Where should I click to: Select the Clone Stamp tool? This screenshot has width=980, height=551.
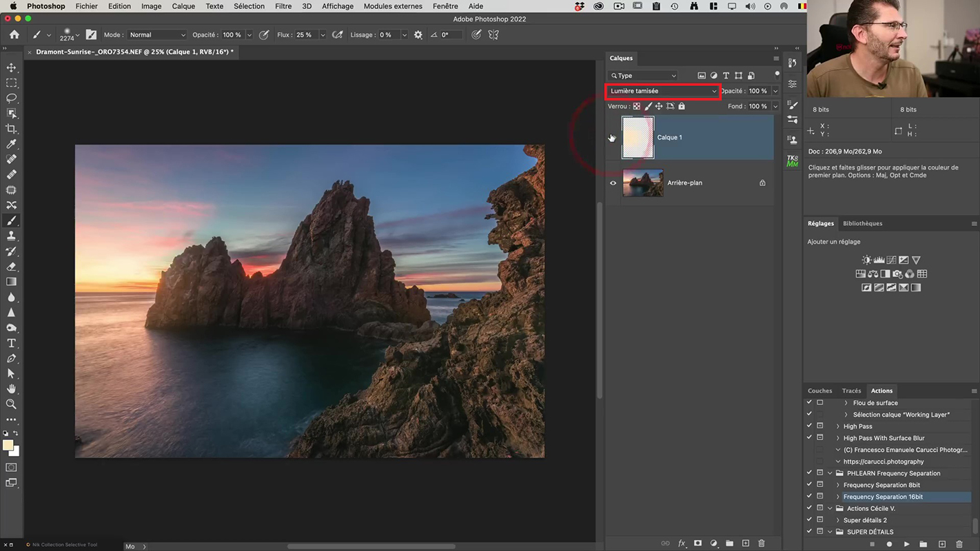(12, 236)
